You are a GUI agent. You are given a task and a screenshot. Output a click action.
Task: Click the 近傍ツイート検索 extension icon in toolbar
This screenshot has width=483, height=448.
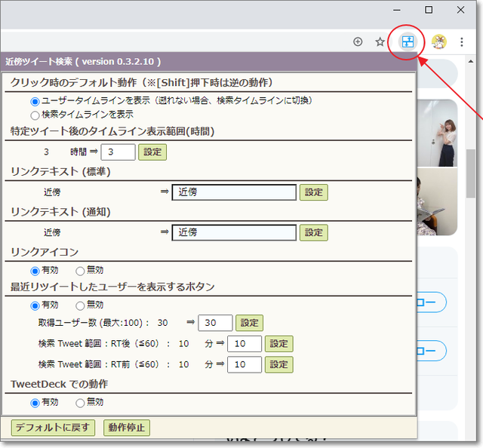[x=408, y=41]
